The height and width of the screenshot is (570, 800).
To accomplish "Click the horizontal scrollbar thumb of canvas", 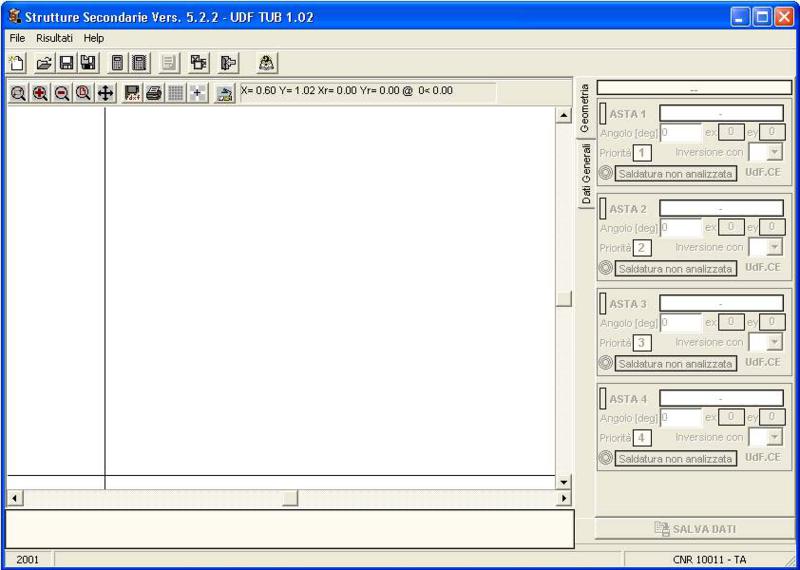I will pos(290,498).
